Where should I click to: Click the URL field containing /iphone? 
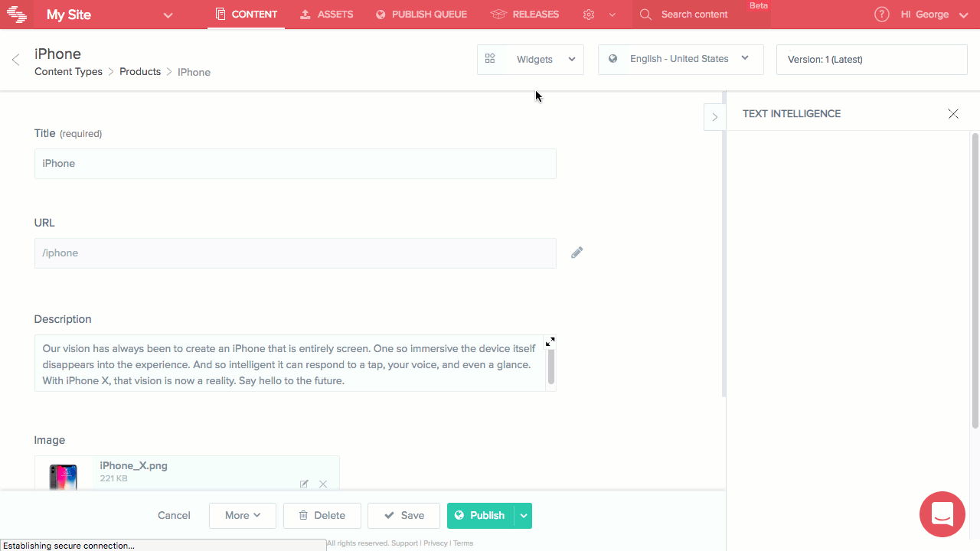click(x=296, y=253)
